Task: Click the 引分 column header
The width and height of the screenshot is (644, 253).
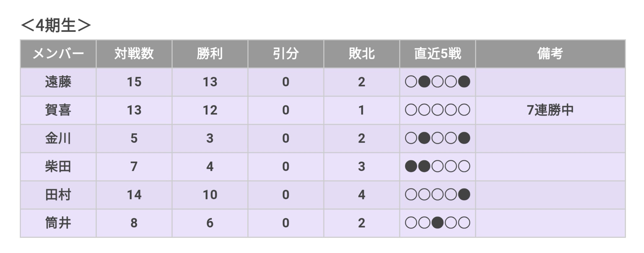Action: [x=286, y=54]
